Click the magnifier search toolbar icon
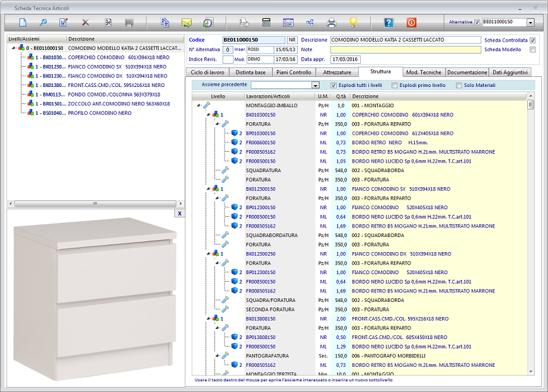Viewport: 548px width, 392px height. (x=43, y=23)
